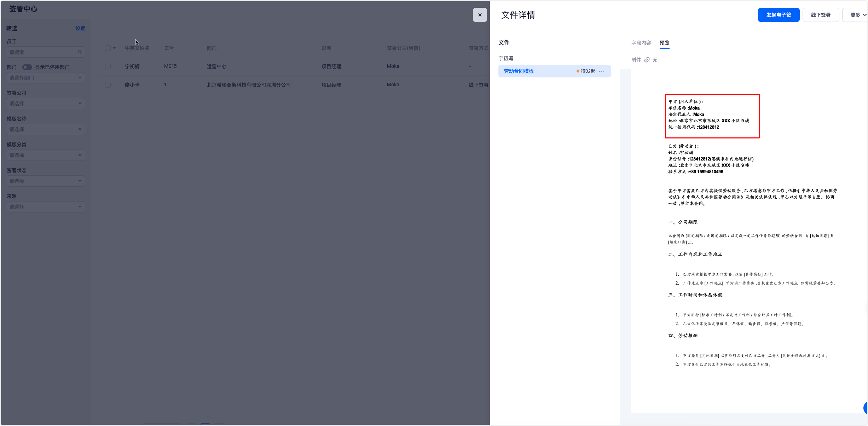Select the 劳动合同模板 file item
Screen dimensions: 868x426
click(x=519, y=71)
